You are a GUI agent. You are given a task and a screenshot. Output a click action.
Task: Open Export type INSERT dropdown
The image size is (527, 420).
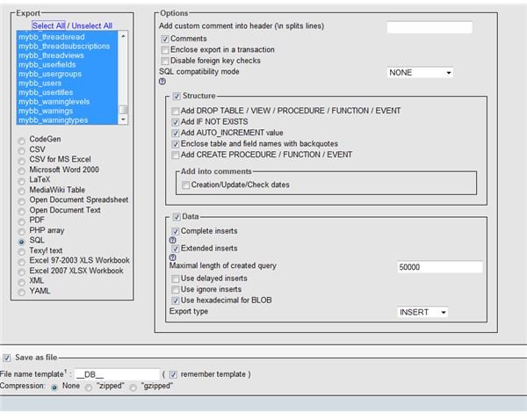coord(422,313)
